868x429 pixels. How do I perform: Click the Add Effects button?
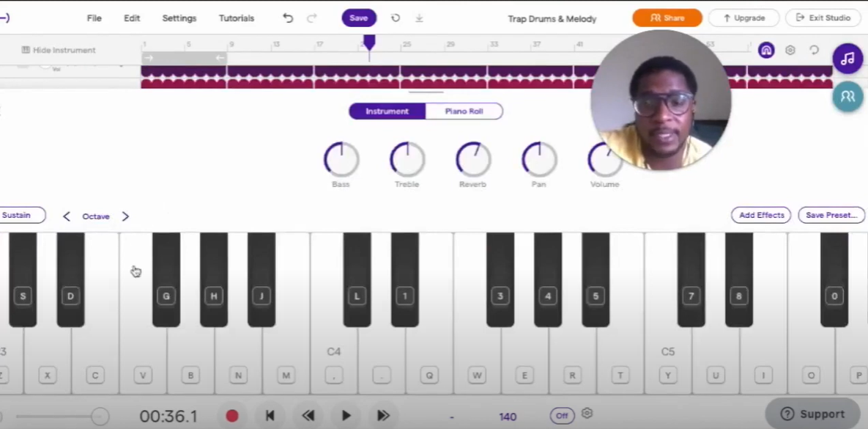761,215
